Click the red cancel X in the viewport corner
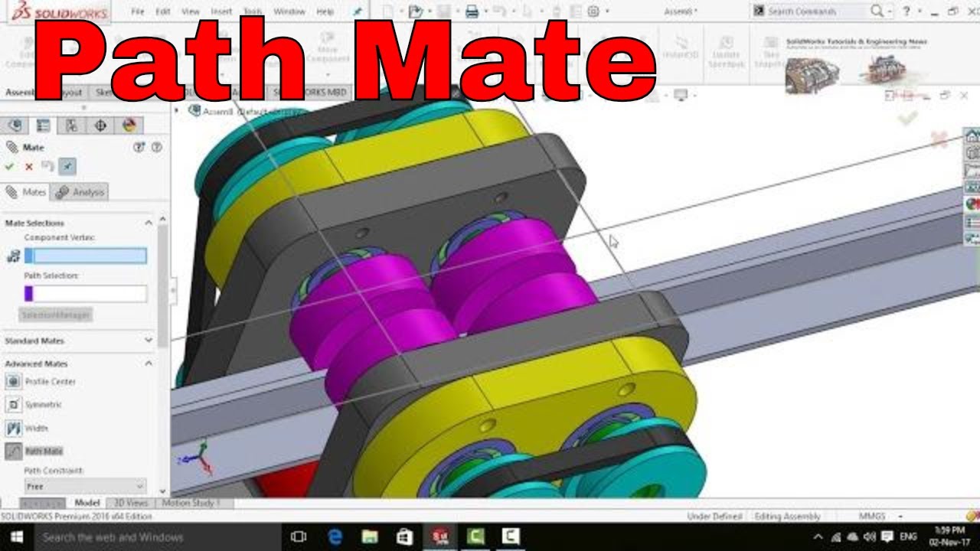Viewport: 980px width, 551px height. tap(939, 139)
